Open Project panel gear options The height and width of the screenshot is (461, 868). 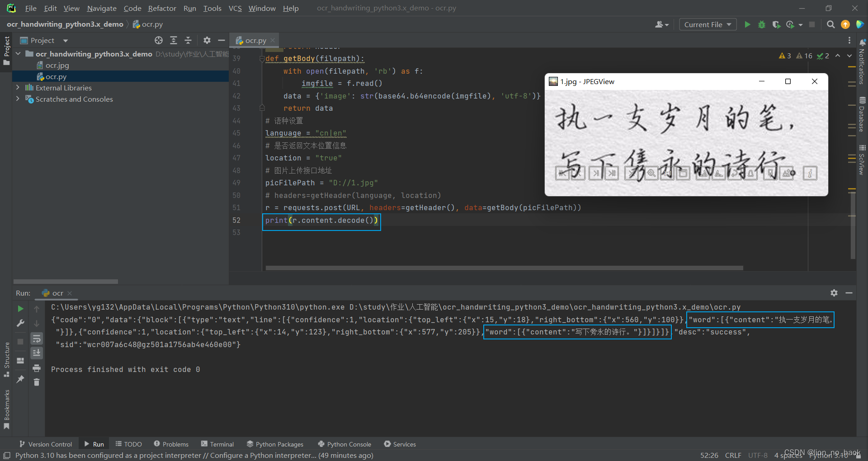point(207,40)
